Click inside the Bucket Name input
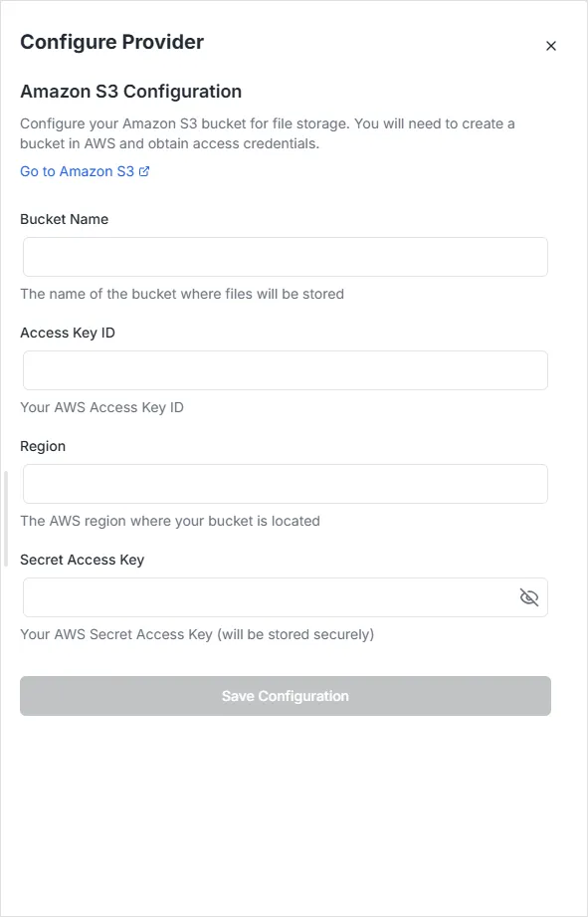This screenshot has width=588, height=917. pos(285,256)
